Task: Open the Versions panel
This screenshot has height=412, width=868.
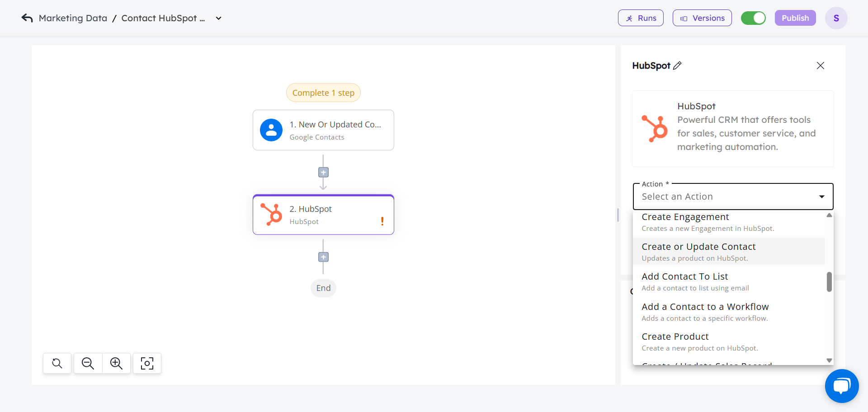Action: (x=702, y=18)
